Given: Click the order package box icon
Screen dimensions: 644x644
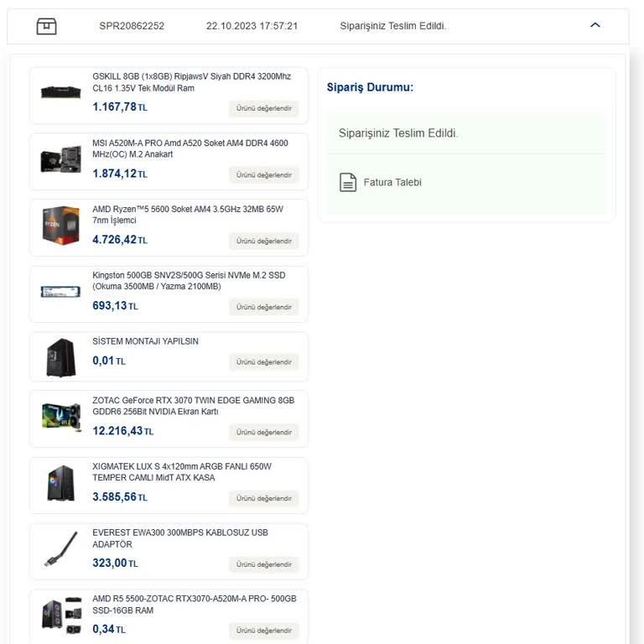Looking at the screenshot, I should click(46, 26).
